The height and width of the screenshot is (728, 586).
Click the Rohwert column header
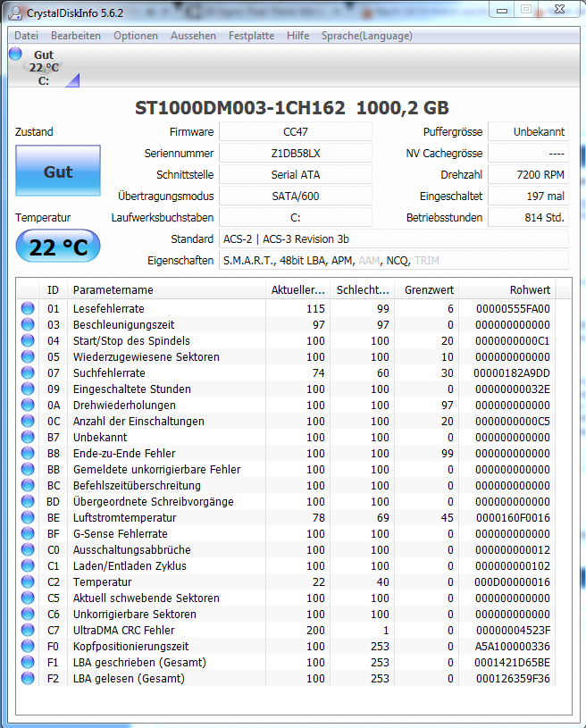(507, 290)
